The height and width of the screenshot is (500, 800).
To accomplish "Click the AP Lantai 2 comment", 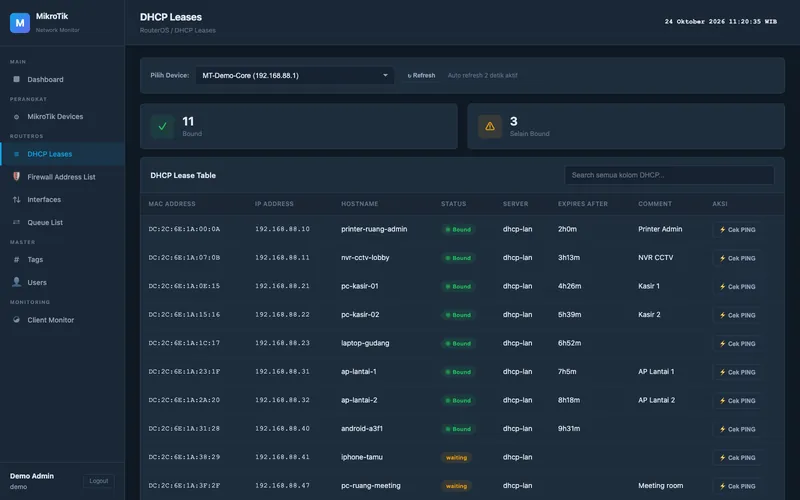I will (x=656, y=400).
